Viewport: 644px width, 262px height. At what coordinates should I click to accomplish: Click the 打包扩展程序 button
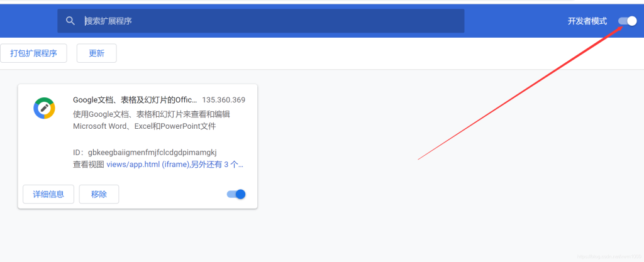(x=34, y=53)
